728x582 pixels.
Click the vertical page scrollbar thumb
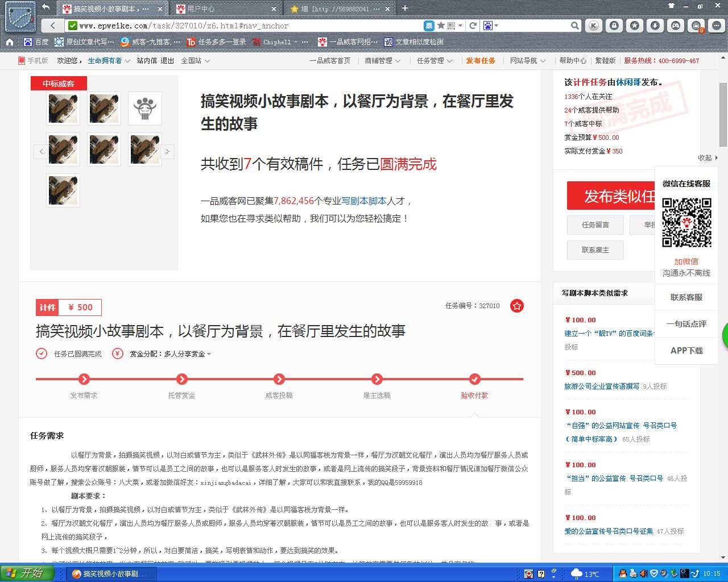coord(723,114)
